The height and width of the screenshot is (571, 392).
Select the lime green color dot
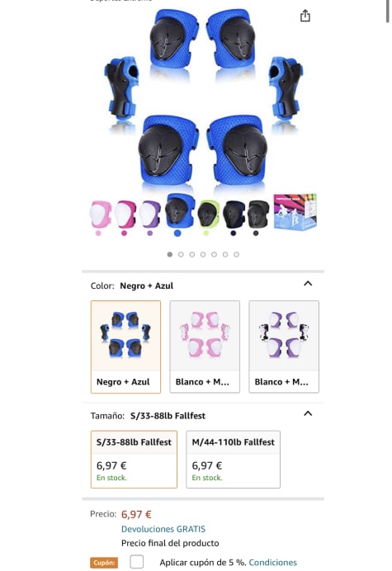(x=206, y=233)
